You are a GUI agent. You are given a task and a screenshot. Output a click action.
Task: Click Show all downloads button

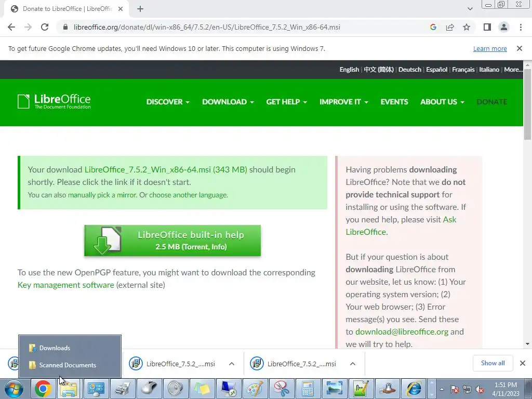pos(493,363)
